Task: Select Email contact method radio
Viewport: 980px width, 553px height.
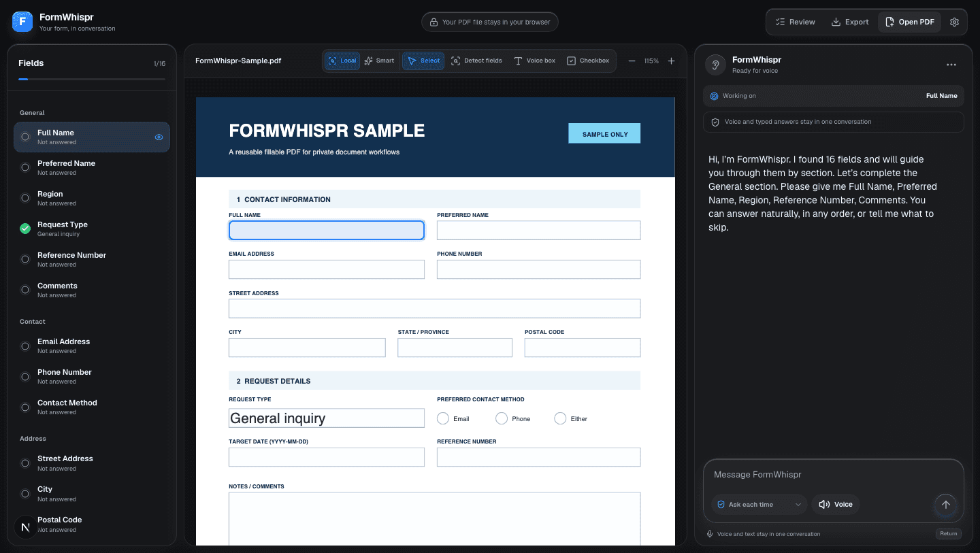Action: coord(443,418)
